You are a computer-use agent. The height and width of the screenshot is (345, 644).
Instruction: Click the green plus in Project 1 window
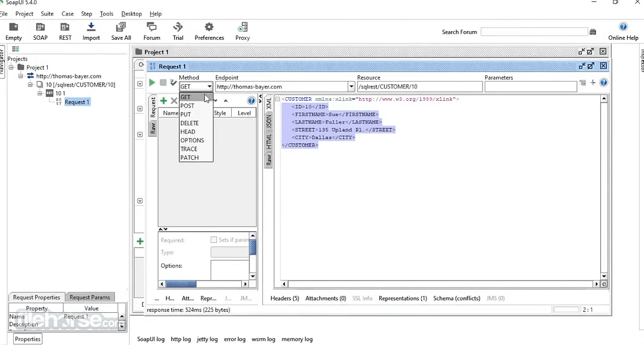[x=140, y=241]
